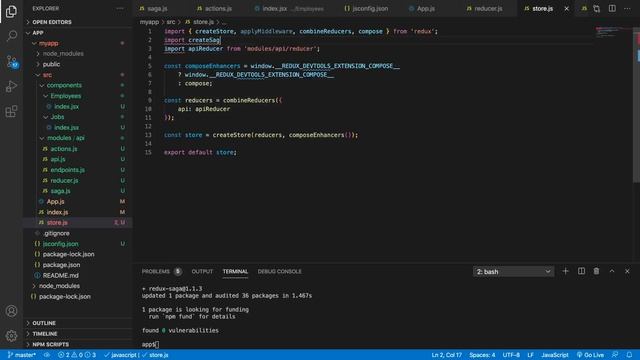Image resolution: width=640 pixels, height=360 pixels.
Task: Switch to the App.js editor tab
Action: 426,9
